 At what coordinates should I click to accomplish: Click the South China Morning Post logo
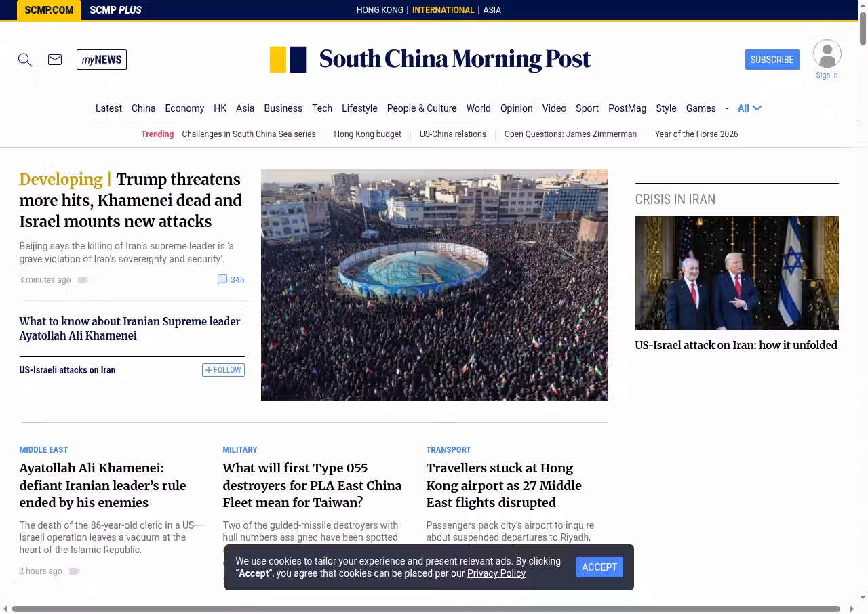pos(431,60)
